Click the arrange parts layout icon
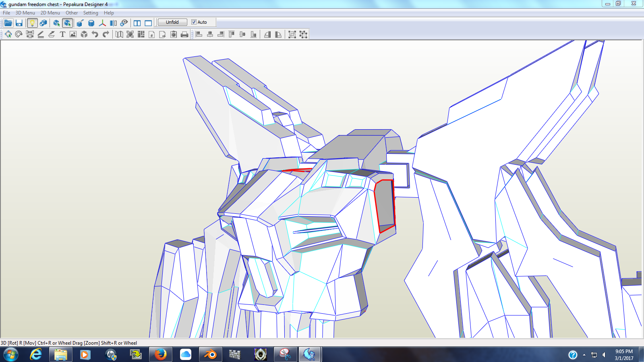The image size is (644, 362). point(141,34)
